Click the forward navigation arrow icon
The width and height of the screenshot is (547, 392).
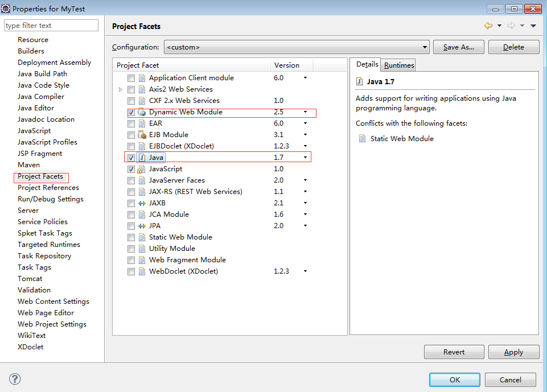511,26
